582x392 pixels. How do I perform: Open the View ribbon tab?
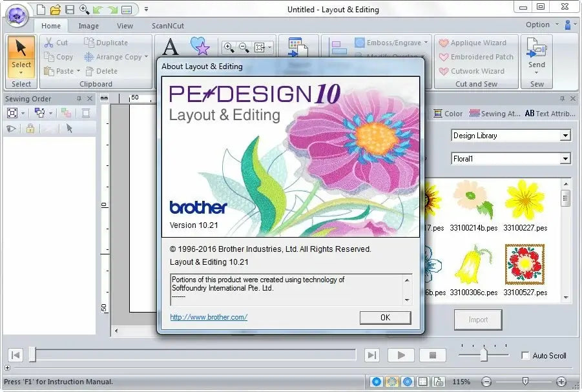pos(125,26)
